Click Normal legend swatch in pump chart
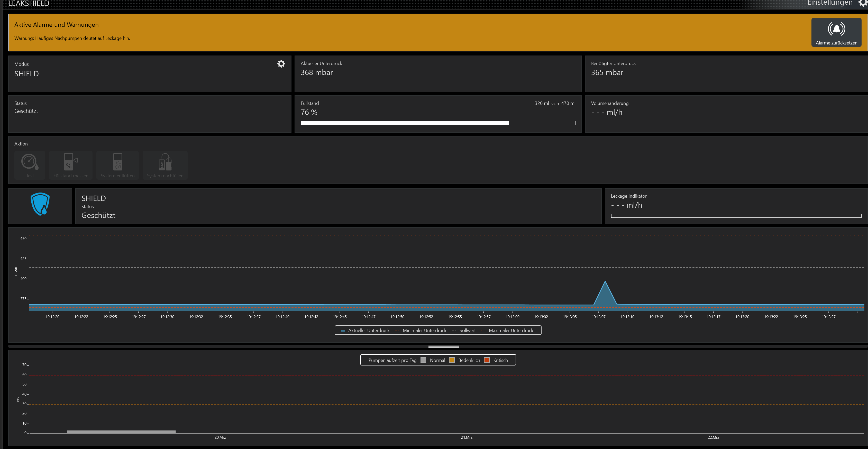 [424, 360]
